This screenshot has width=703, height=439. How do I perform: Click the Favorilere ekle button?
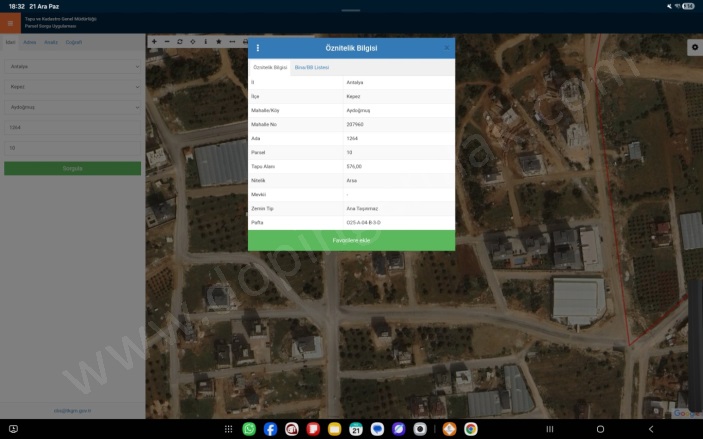tap(351, 240)
